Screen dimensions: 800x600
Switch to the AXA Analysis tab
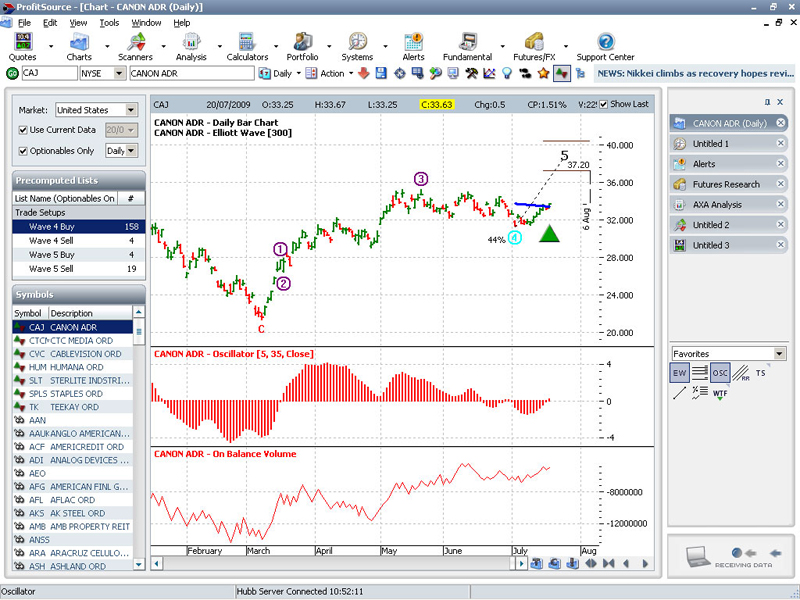(x=717, y=205)
